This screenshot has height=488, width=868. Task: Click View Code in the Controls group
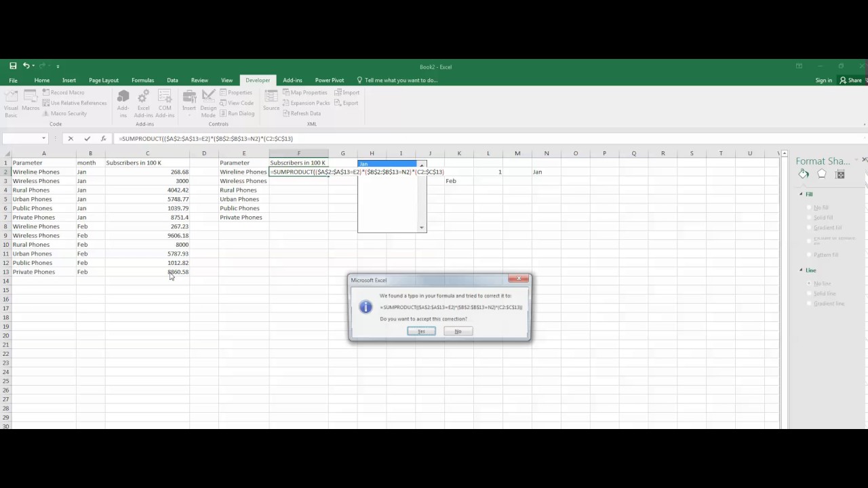237,103
